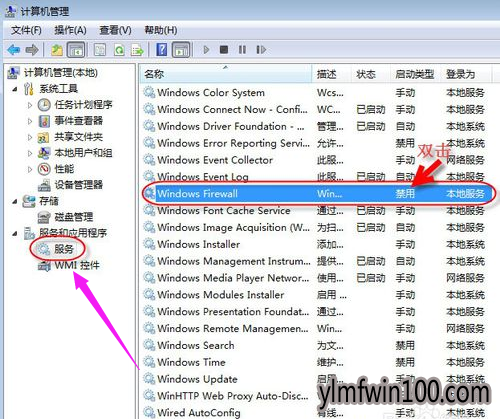Select the Windows Time service
Screen dimensions: 501x419
coord(191,362)
